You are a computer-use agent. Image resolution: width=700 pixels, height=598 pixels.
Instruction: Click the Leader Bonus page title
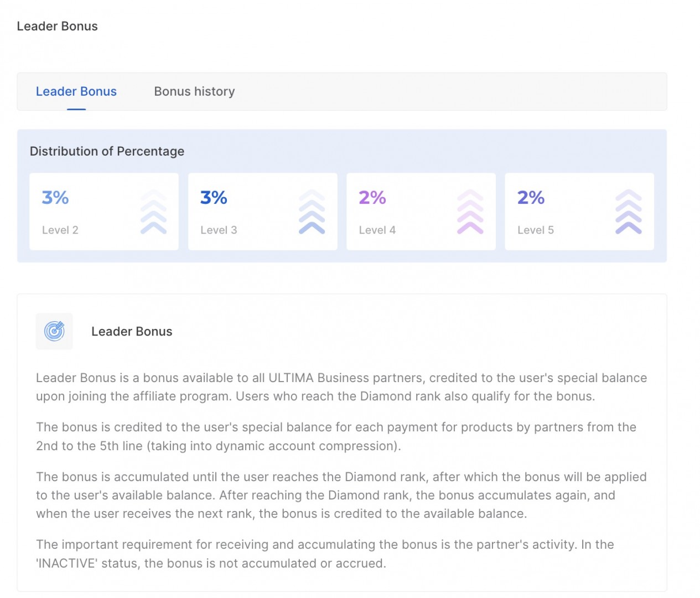57,26
